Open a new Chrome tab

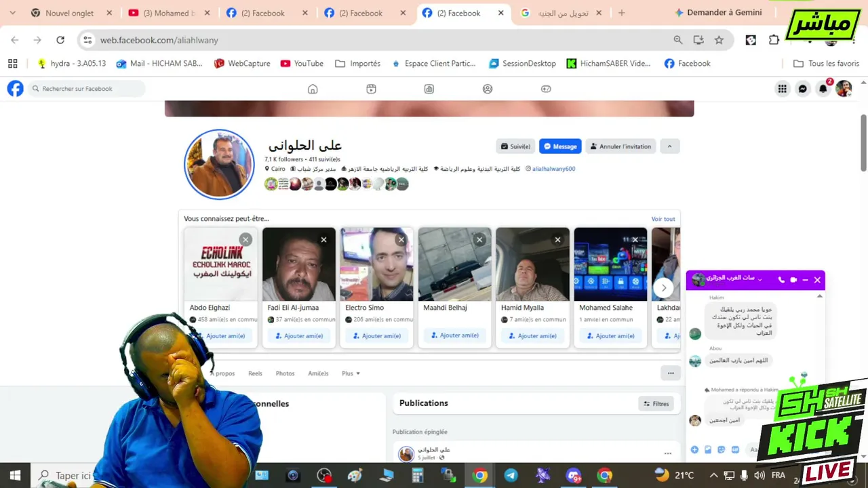tap(621, 13)
